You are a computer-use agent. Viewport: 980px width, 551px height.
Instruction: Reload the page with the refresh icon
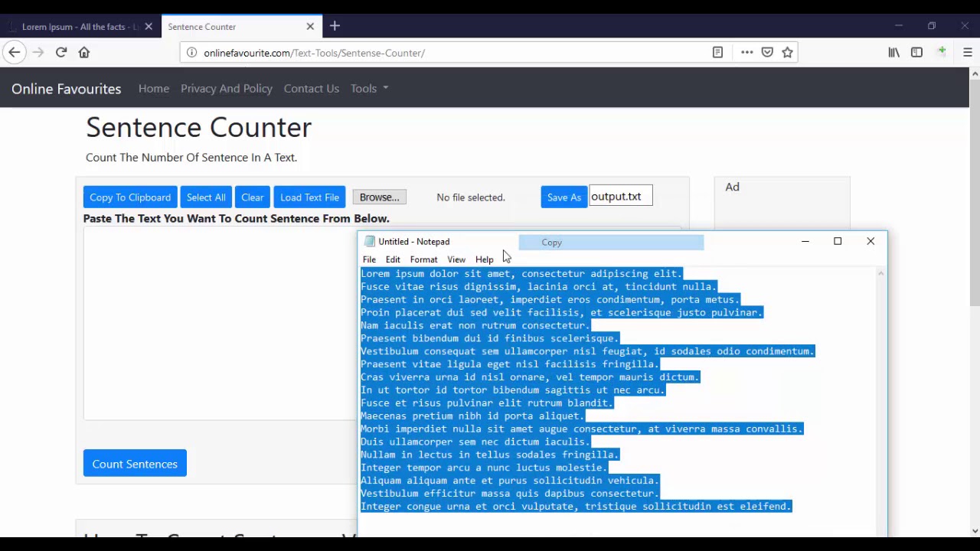click(61, 52)
